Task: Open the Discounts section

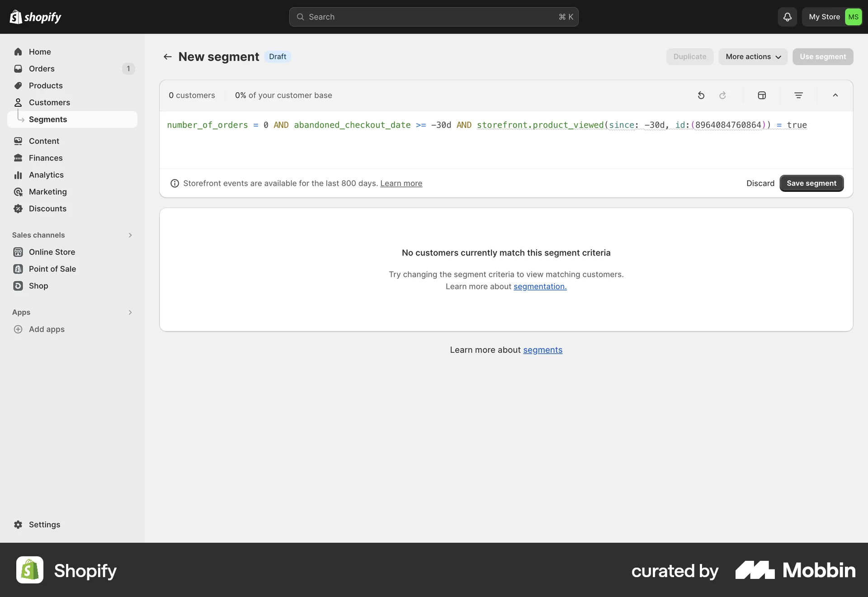Action: click(47, 208)
